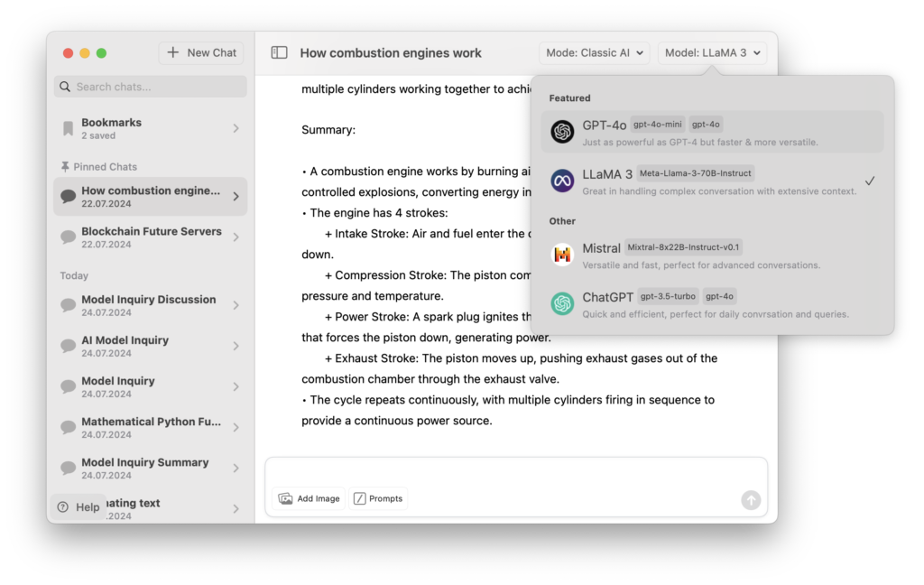924x585 pixels.
Task: Click chat bubble icon of Model Inquiry Discussion
Action: 68,305
